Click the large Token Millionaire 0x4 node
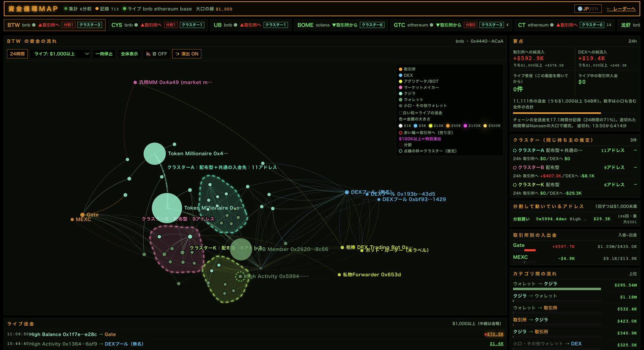 click(155, 153)
